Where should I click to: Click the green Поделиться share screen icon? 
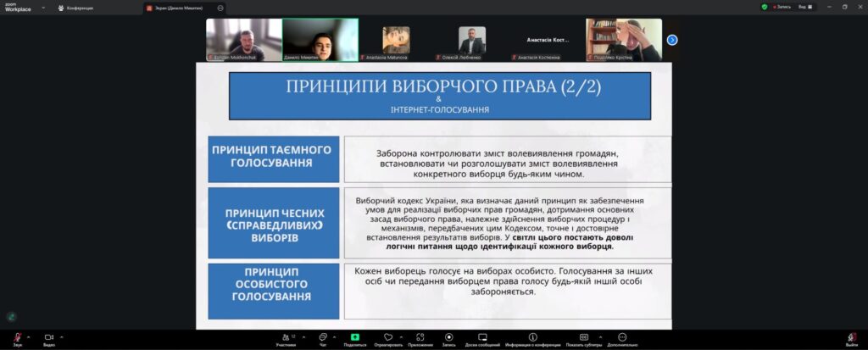(355, 337)
